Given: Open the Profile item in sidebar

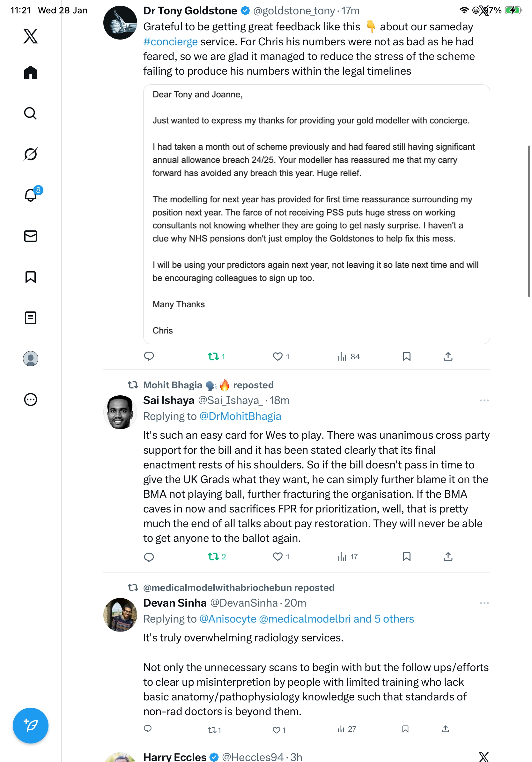Looking at the screenshot, I should 31,359.
